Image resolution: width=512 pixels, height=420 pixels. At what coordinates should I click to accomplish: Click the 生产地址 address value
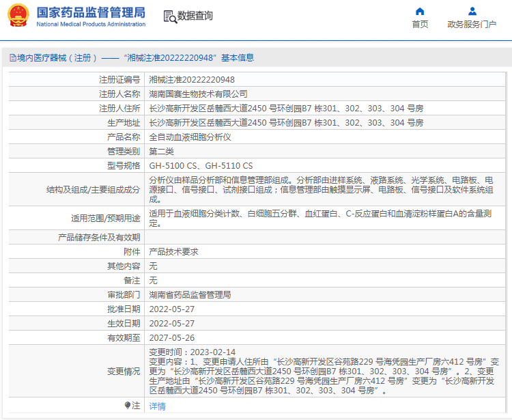pyautogui.click(x=286, y=123)
